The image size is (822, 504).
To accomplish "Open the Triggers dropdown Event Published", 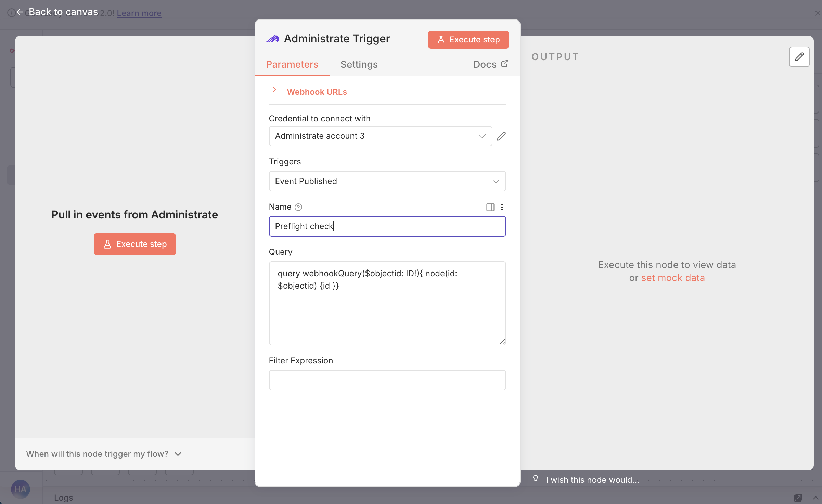I will 387,181.
